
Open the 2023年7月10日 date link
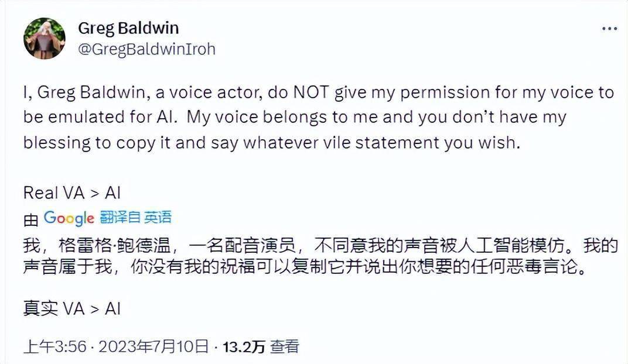[x=153, y=347]
